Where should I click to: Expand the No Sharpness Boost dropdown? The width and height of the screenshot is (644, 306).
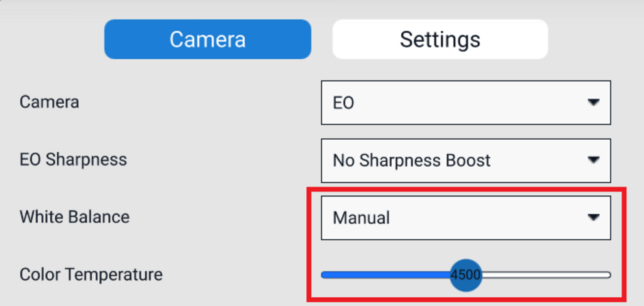coord(465,160)
